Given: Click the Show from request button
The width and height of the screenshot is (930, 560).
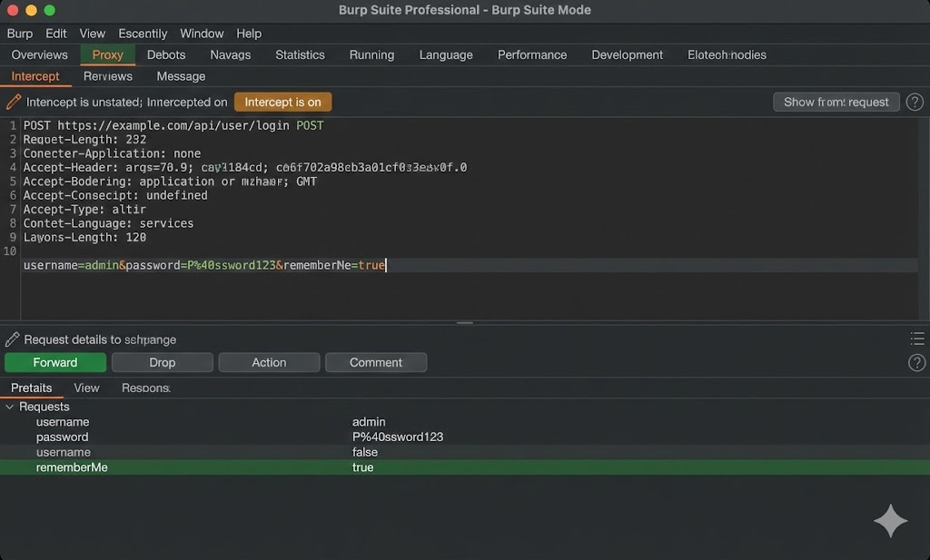Looking at the screenshot, I should click(836, 102).
